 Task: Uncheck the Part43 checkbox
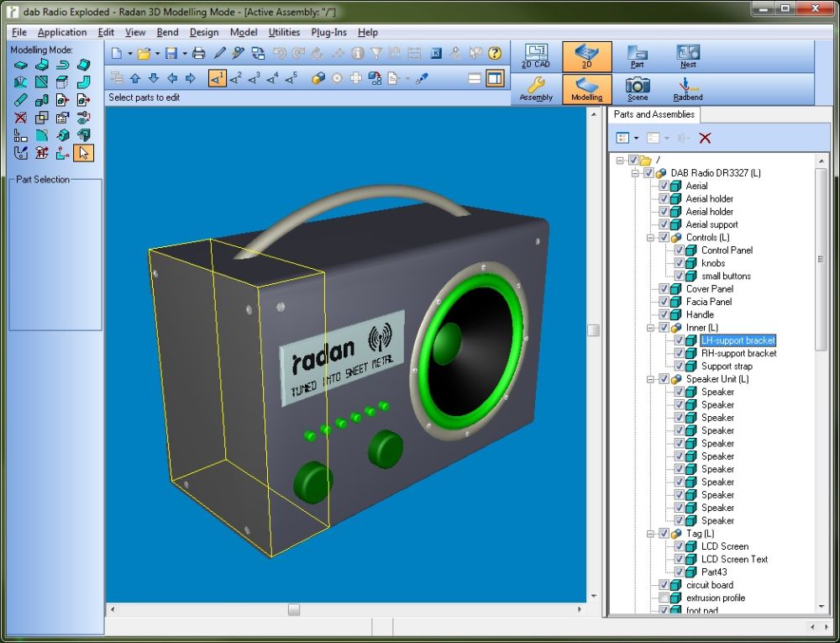coord(680,572)
